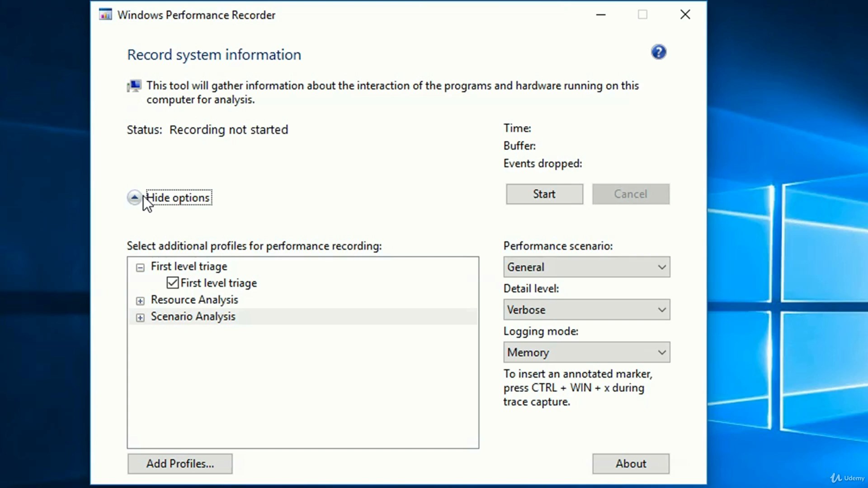Click the Hide options link
Image resolution: width=868 pixels, height=488 pixels.
pos(179,197)
